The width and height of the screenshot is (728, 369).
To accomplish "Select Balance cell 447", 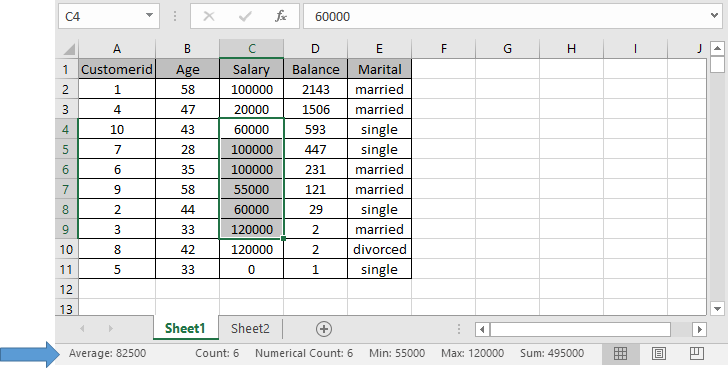I will [315, 149].
